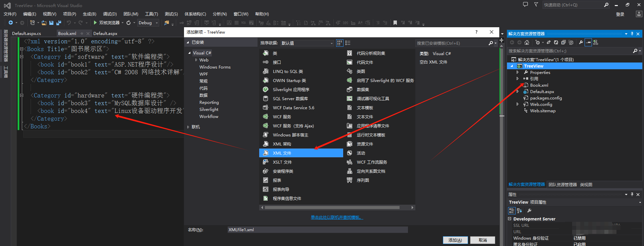
Task: Switch template list to medium icons view
Action: [339, 43]
